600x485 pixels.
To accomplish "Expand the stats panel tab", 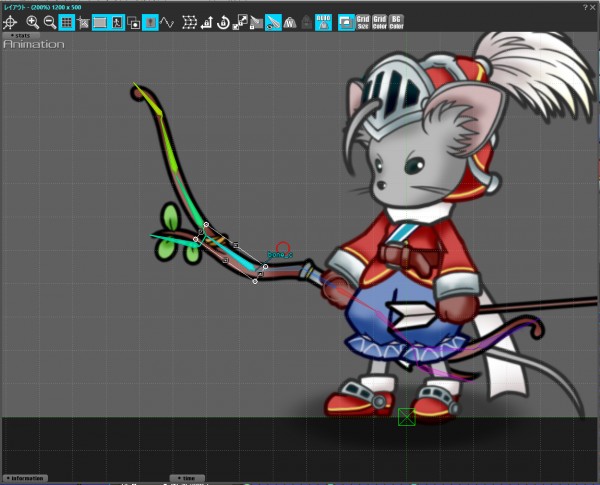I will [21, 35].
